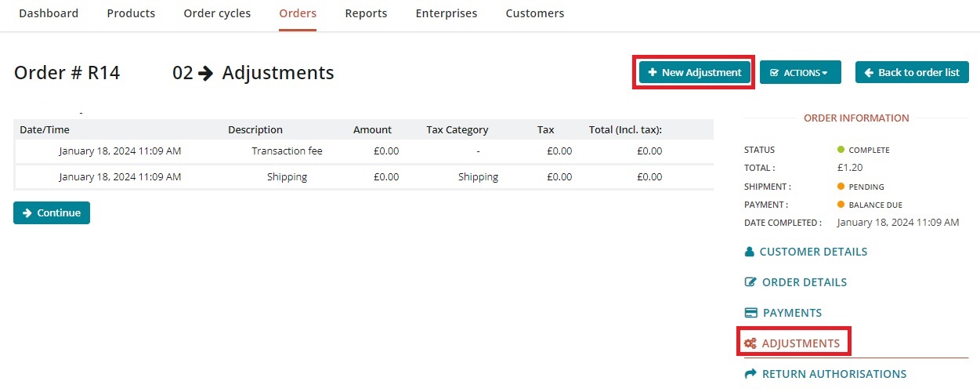Open the Payments sidebar link
Screen dimensions: 980x392
791,313
